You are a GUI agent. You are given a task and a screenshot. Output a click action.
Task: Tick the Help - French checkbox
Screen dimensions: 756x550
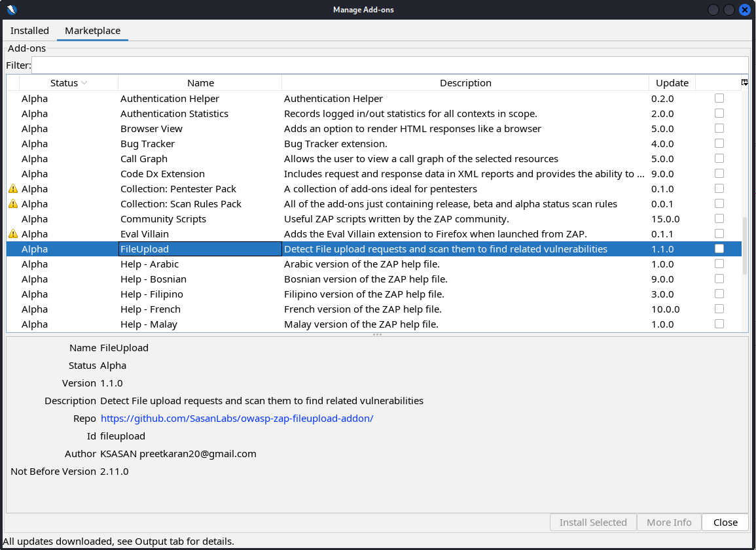(x=719, y=309)
